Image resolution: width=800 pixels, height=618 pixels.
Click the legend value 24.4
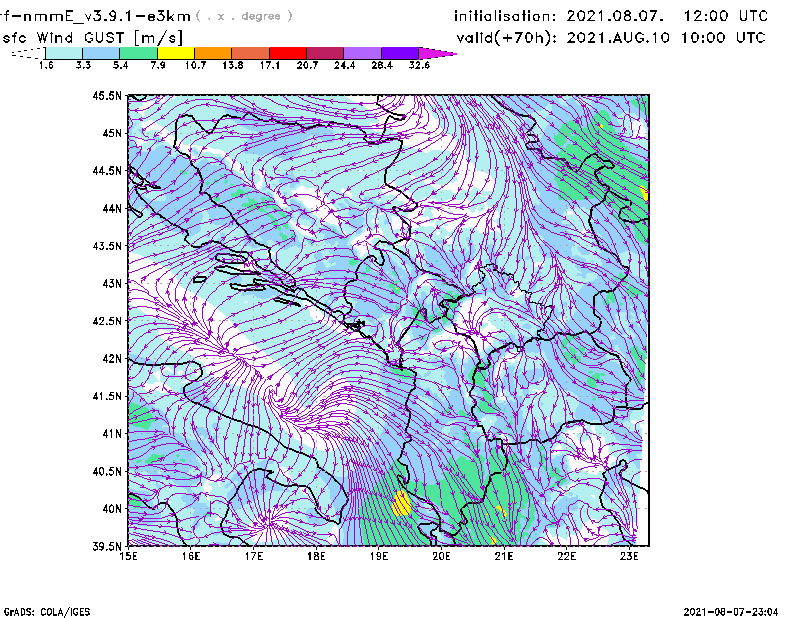(x=344, y=65)
